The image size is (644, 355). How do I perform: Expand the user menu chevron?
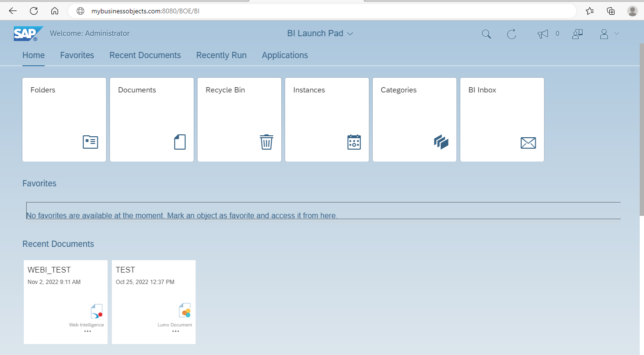(616, 34)
